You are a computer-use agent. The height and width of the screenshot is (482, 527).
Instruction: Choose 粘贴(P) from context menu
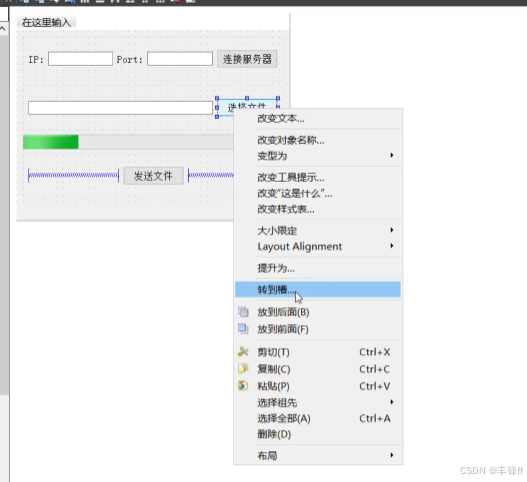coord(318,386)
